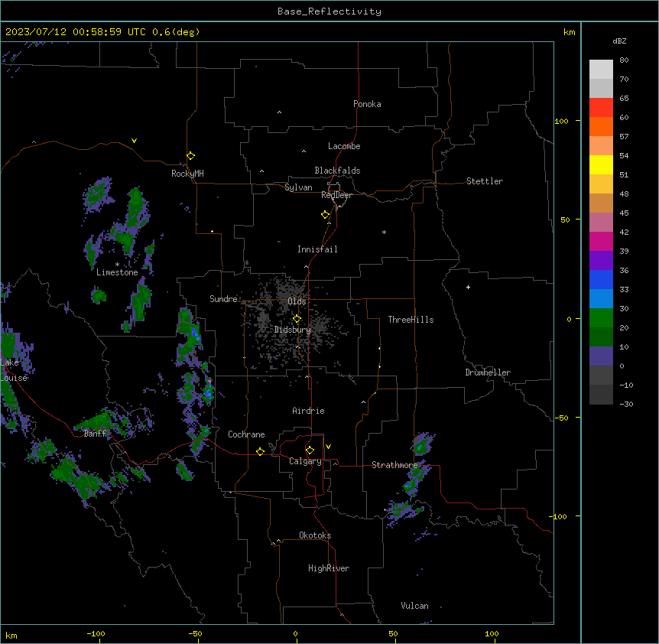Select the light grey 80-70 dBZ swatch
This screenshot has width=659, height=644.
click(x=601, y=70)
